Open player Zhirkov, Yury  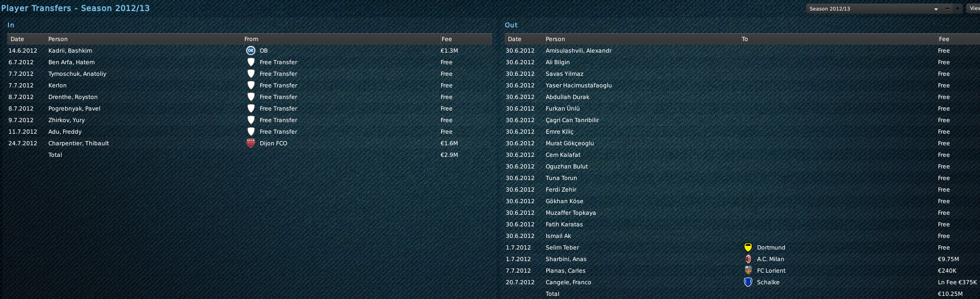(66, 120)
